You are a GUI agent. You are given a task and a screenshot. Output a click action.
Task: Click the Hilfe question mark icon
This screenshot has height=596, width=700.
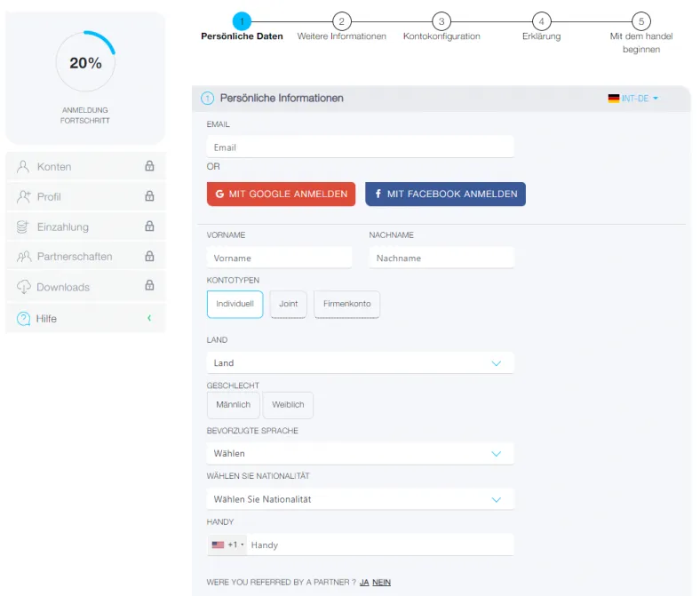tap(23, 318)
